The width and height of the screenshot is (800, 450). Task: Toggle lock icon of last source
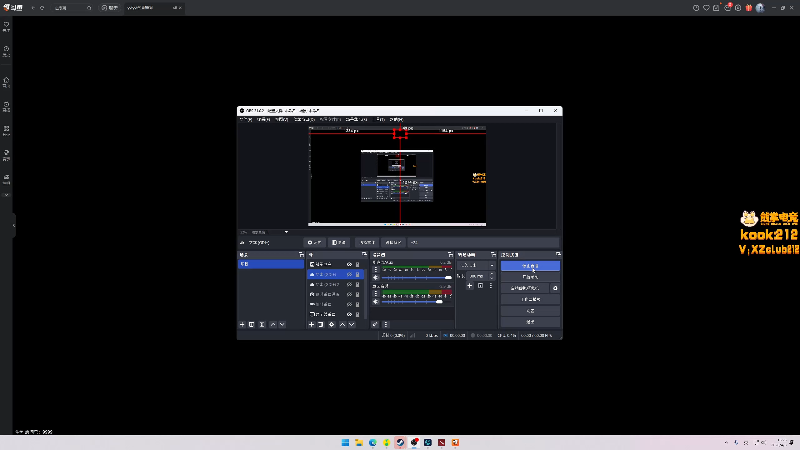coord(358,313)
